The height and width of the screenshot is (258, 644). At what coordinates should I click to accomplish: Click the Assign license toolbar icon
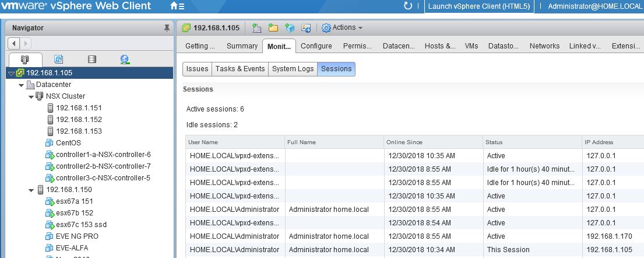pos(306,27)
